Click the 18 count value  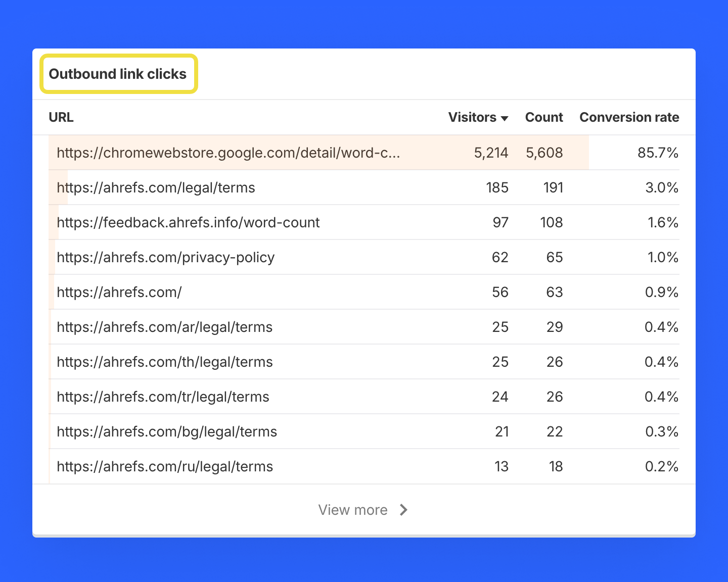coord(556,466)
